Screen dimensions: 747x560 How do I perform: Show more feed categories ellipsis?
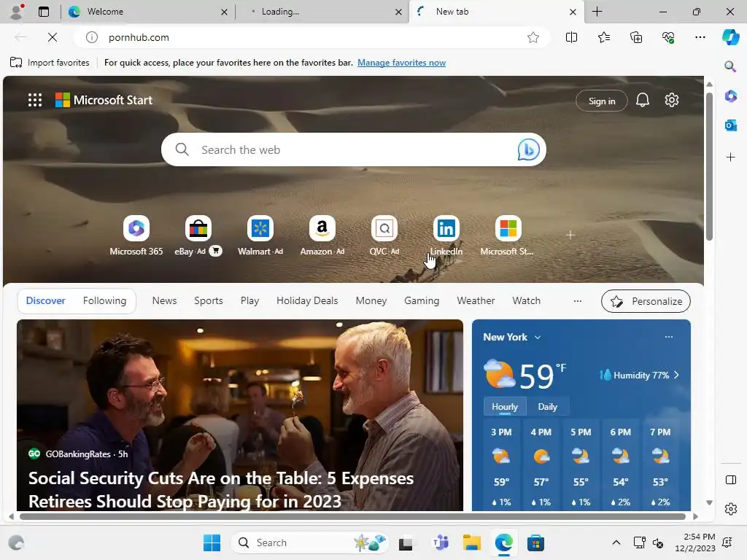(578, 300)
